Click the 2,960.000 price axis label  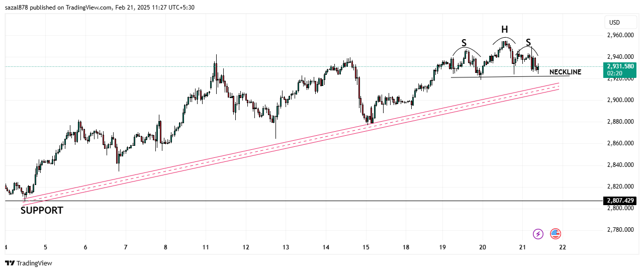coord(620,36)
